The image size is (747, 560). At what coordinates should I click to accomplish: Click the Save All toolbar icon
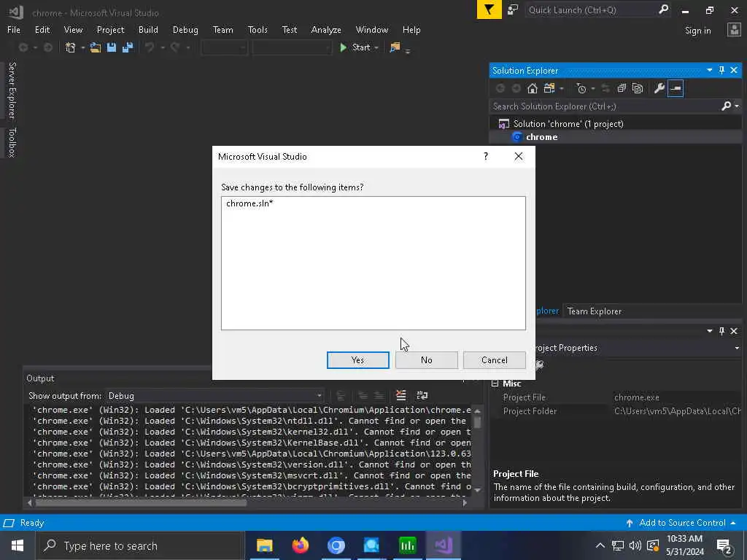coord(128,47)
